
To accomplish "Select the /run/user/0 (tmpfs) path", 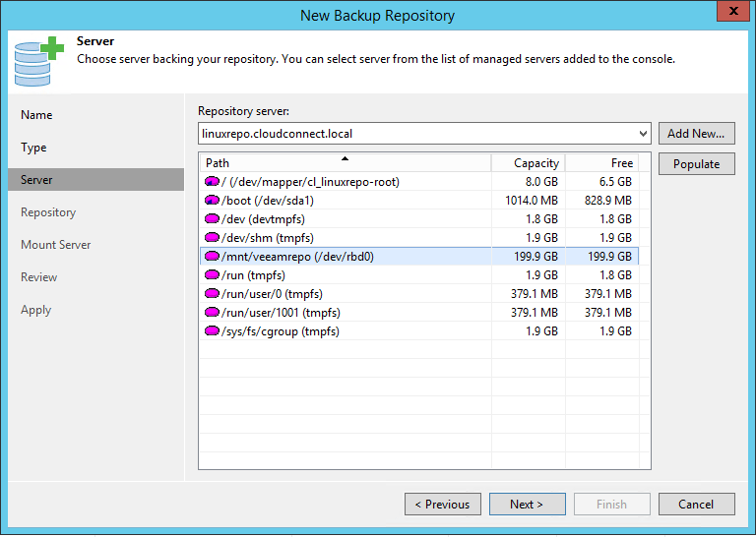I will coord(272,294).
